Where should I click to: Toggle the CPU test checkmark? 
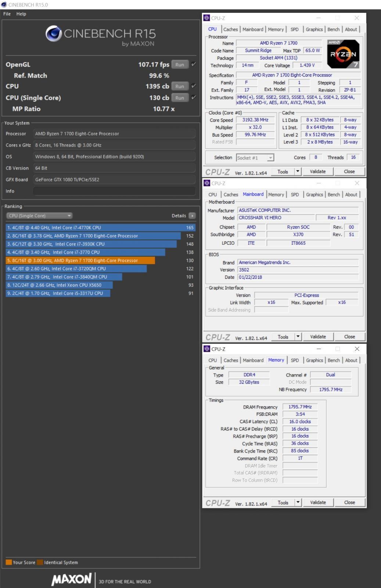194,86
